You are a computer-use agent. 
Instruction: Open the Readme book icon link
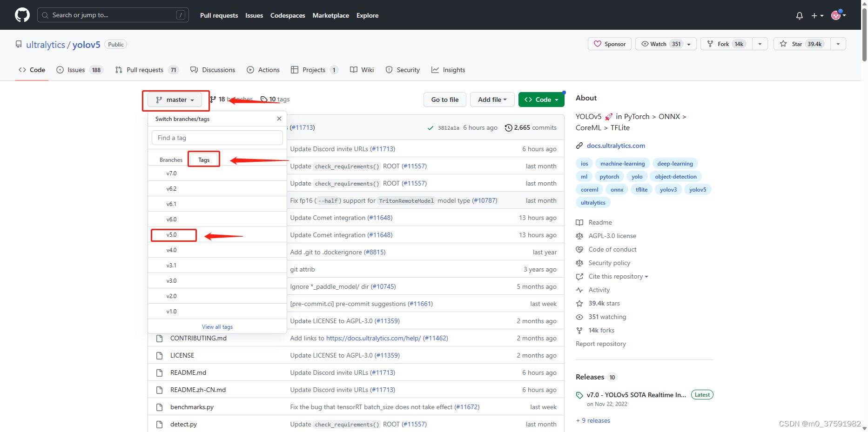click(579, 222)
